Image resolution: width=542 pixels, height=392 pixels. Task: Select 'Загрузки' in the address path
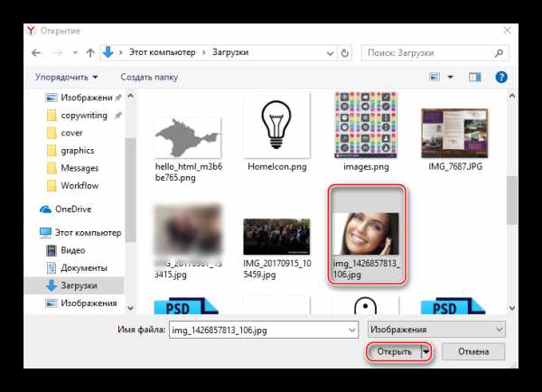point(230,52)
